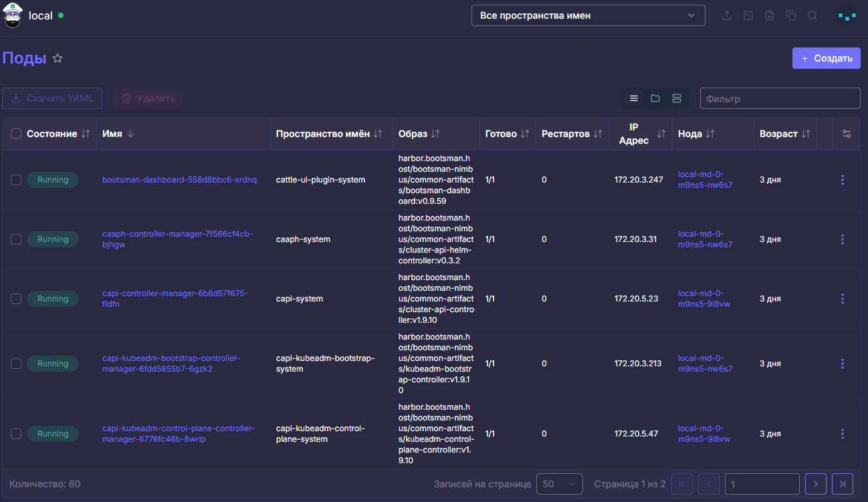Open actions menu for capi-controller-manager pod

[x=843, y=299]
